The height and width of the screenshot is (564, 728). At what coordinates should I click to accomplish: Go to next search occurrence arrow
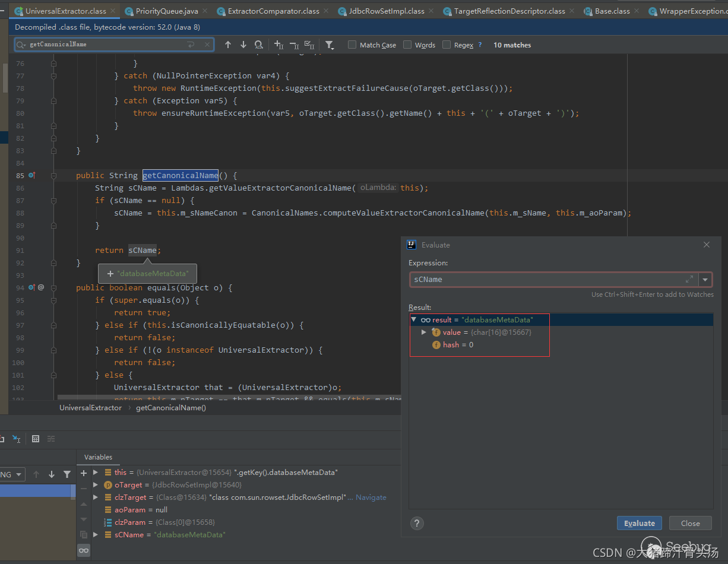pyautogui.click(x=243, y=45)
